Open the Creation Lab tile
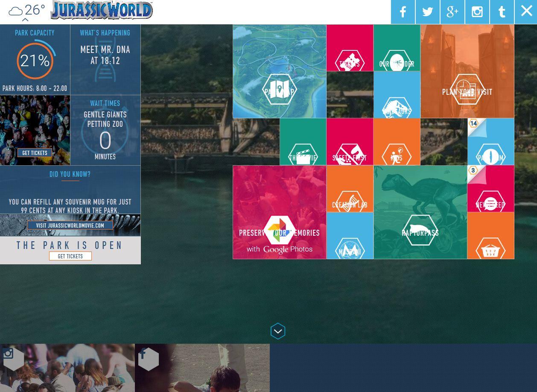Screen dimensions: 537x392 pyautogui.click(x=350, y=189)
